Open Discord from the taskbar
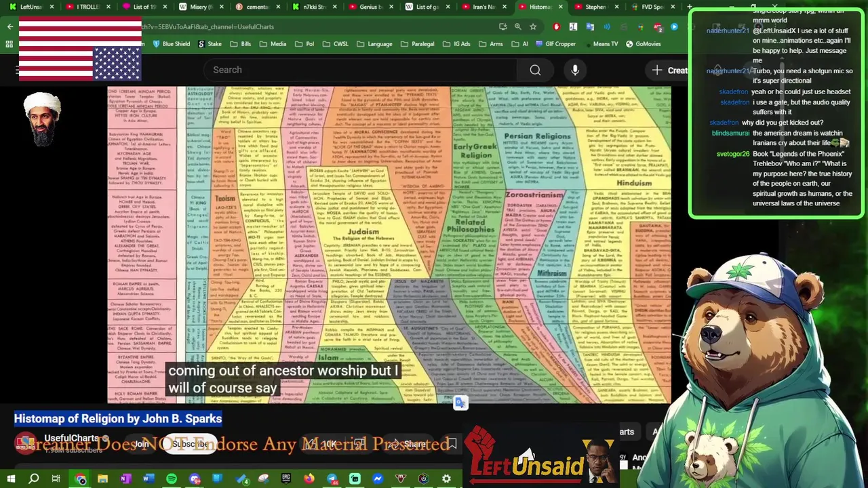This screenshot has width=868, height=488. [195, 479]
